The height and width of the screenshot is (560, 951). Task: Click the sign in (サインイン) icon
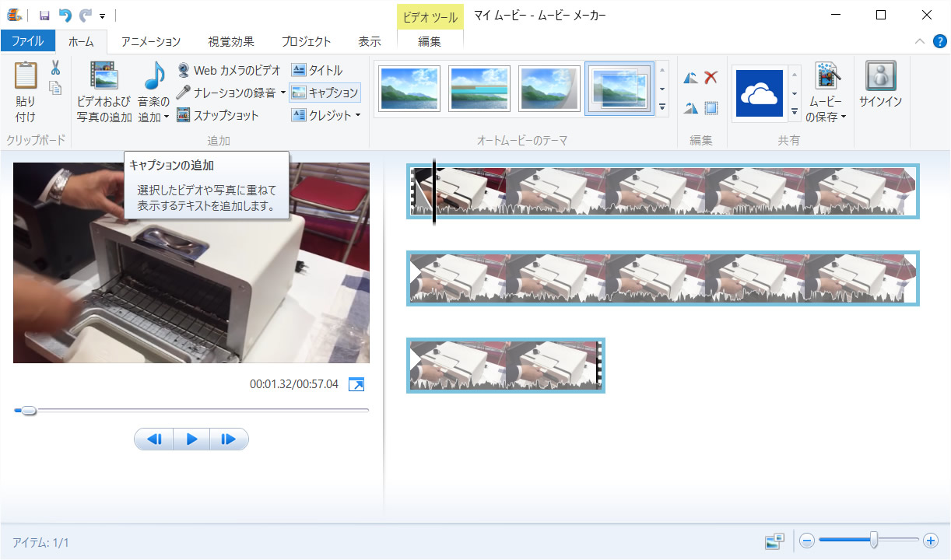[x=880, y=86]
